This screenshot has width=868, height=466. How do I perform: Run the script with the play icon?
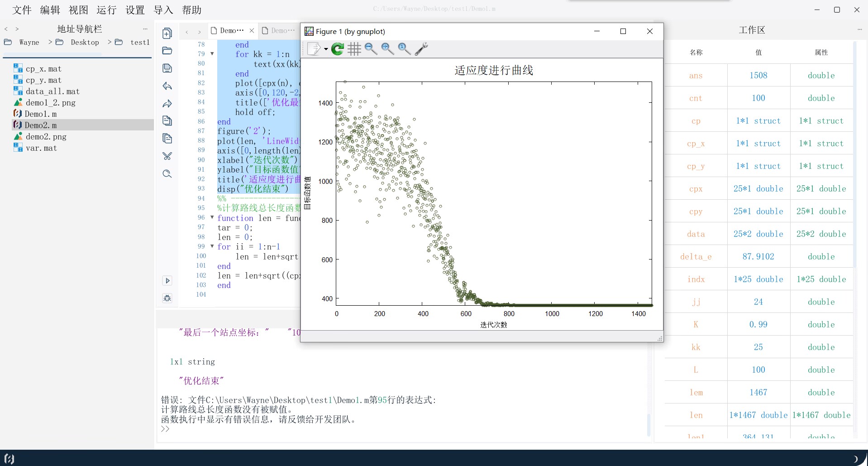pyautogui.click(x=167, y=280)
